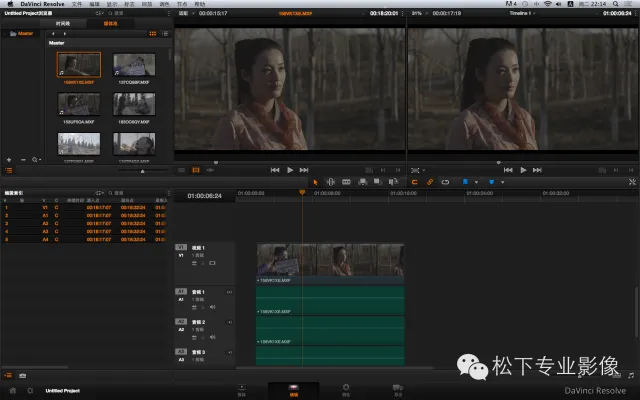Open the magnifier dropdown under the bin list
Screen dimensions: 640x400
click(36, 160)
